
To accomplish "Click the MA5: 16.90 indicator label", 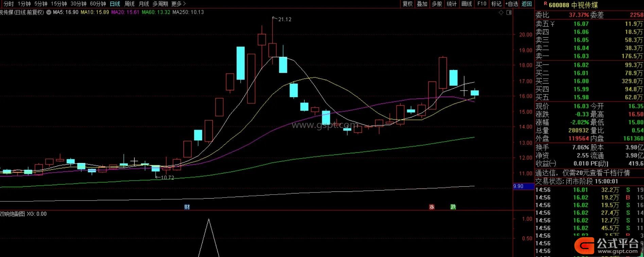I will tap(66, 12).
